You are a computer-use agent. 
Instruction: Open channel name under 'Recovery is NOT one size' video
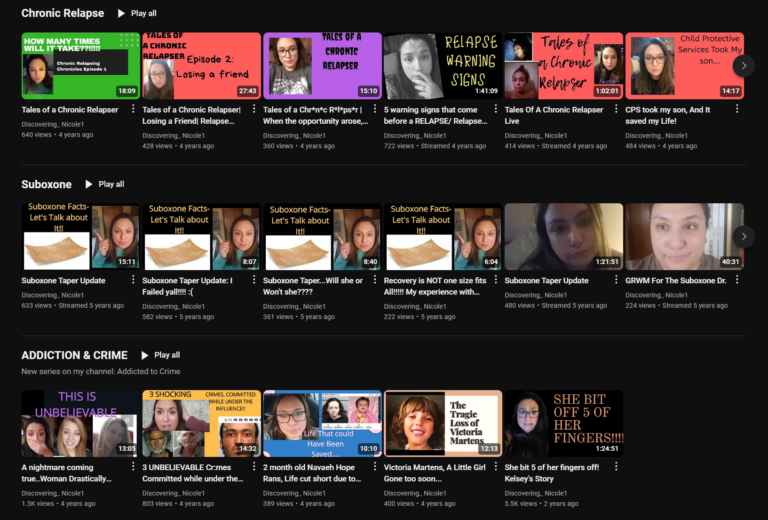(415, 307)
